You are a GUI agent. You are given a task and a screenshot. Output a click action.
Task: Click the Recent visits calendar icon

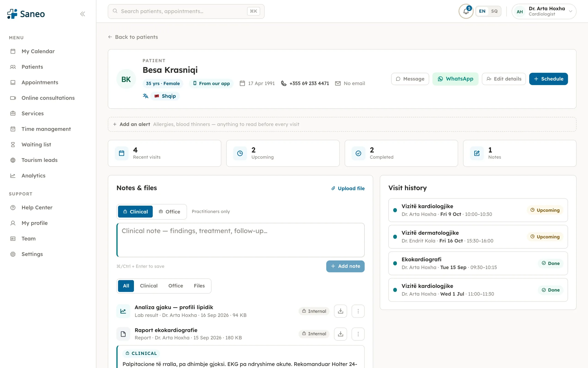coord(122,153)
